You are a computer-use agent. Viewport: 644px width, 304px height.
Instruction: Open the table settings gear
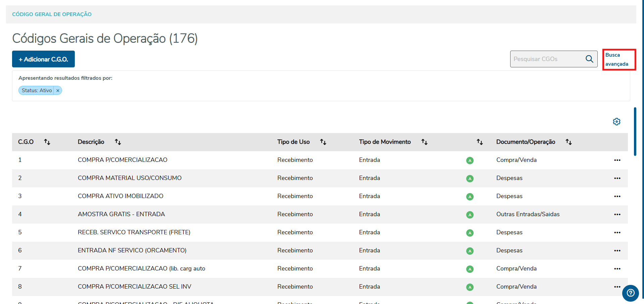tap(616, 122)
